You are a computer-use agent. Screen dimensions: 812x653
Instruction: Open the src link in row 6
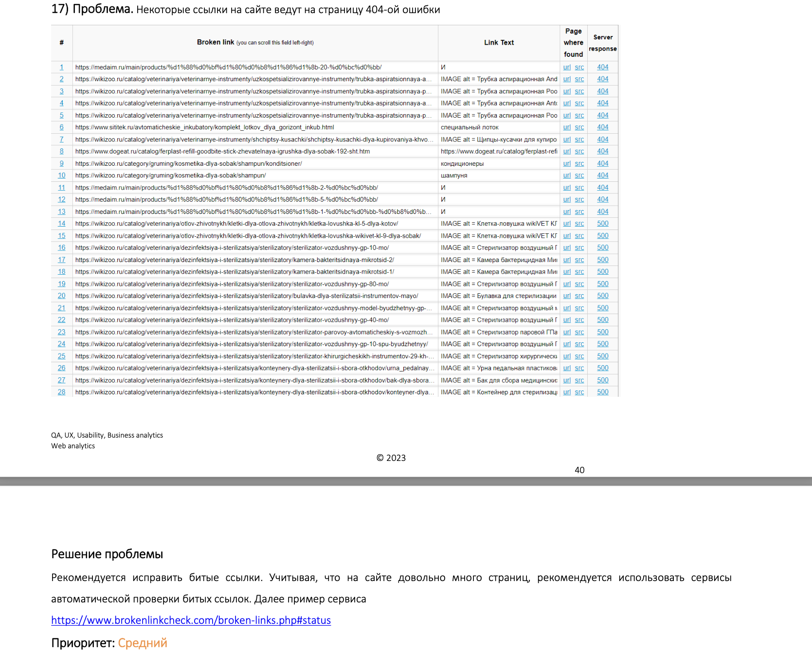(x=579, y=127)
